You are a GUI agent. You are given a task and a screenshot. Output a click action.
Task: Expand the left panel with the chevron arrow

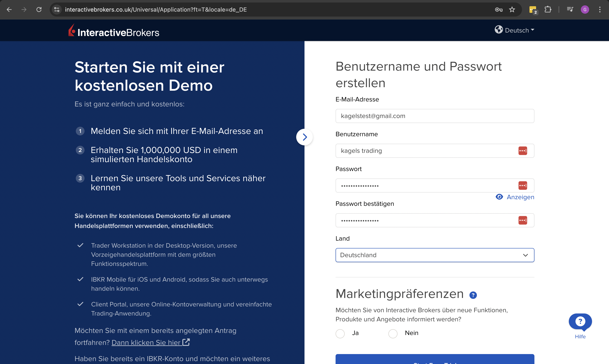click(x=304, y=137)
